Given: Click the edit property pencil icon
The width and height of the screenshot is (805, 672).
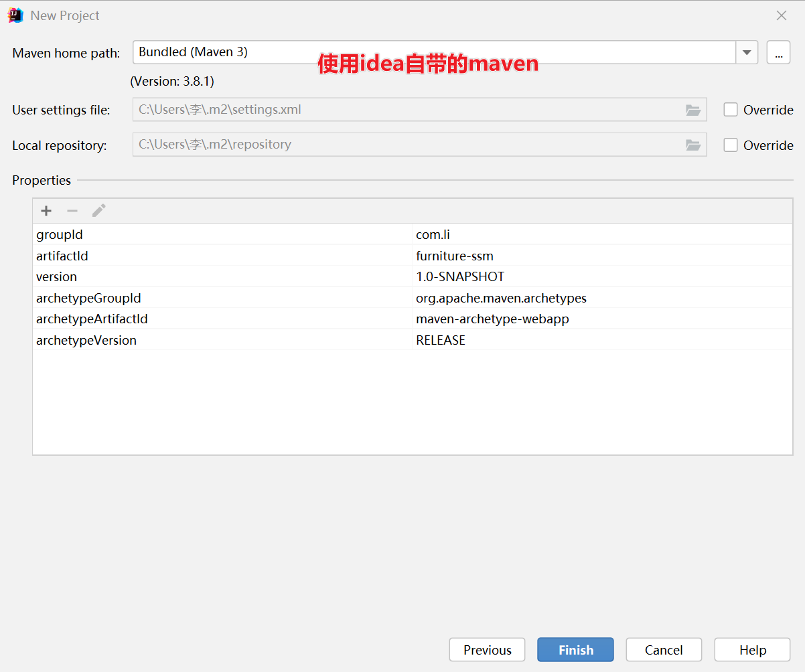Looking at the screenshot, I should (99, 211).
